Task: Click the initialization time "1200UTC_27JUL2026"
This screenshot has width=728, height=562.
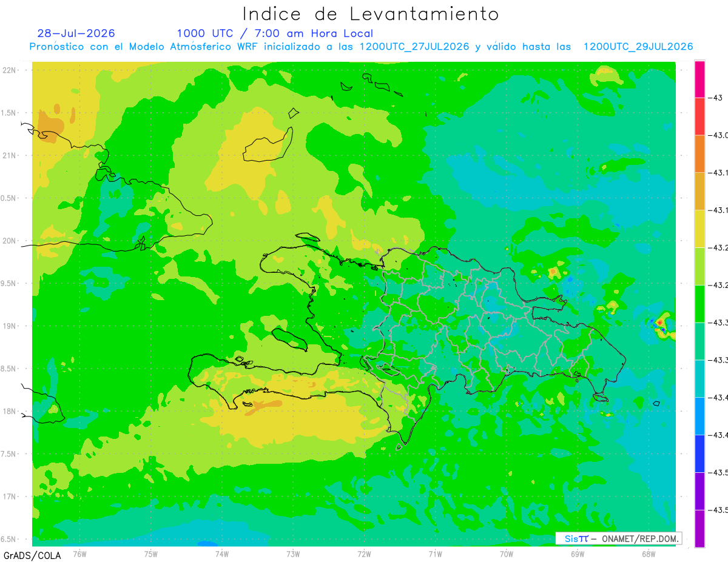Action: click(x=414, y=47)
